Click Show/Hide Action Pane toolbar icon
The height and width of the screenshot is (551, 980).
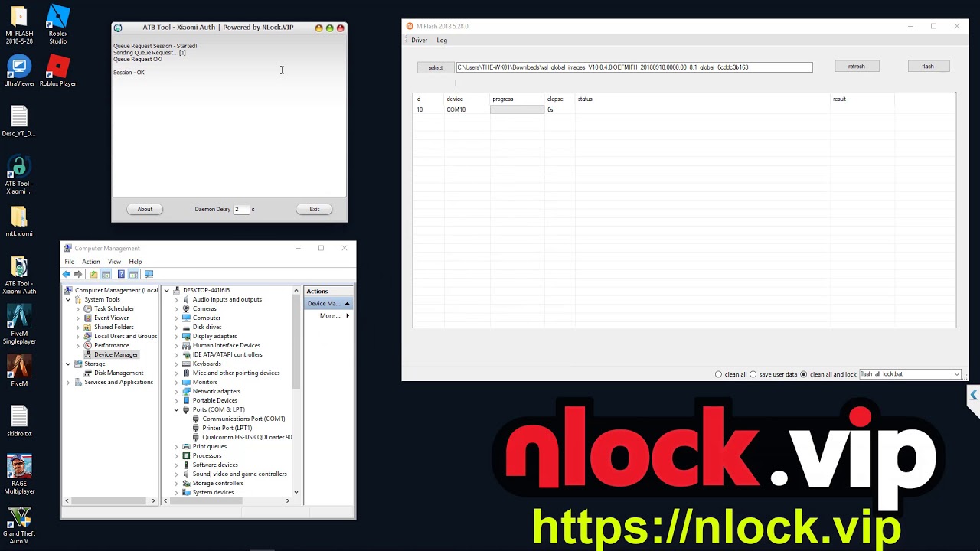133,274
